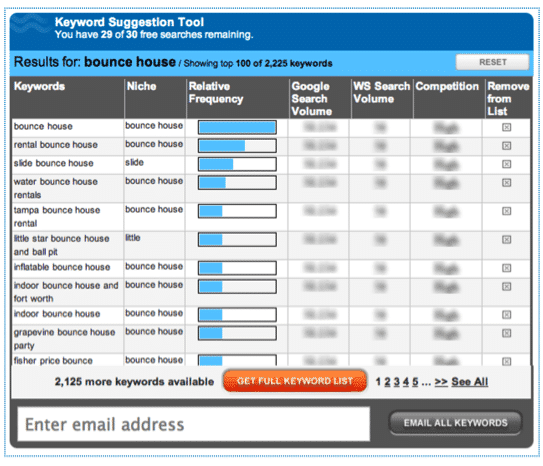Click the RESET button

(492, 62)
